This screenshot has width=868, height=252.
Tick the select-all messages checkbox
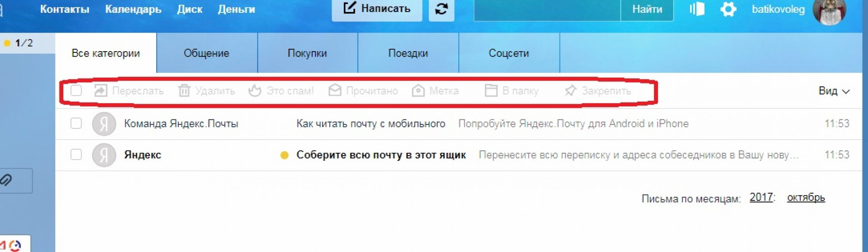click(x=76, y=91)
